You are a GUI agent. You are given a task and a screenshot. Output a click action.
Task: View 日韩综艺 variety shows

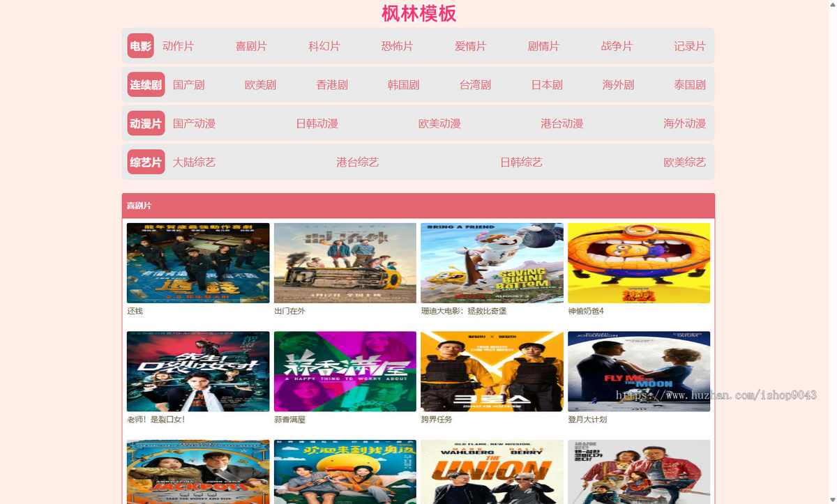pos(521,162)
